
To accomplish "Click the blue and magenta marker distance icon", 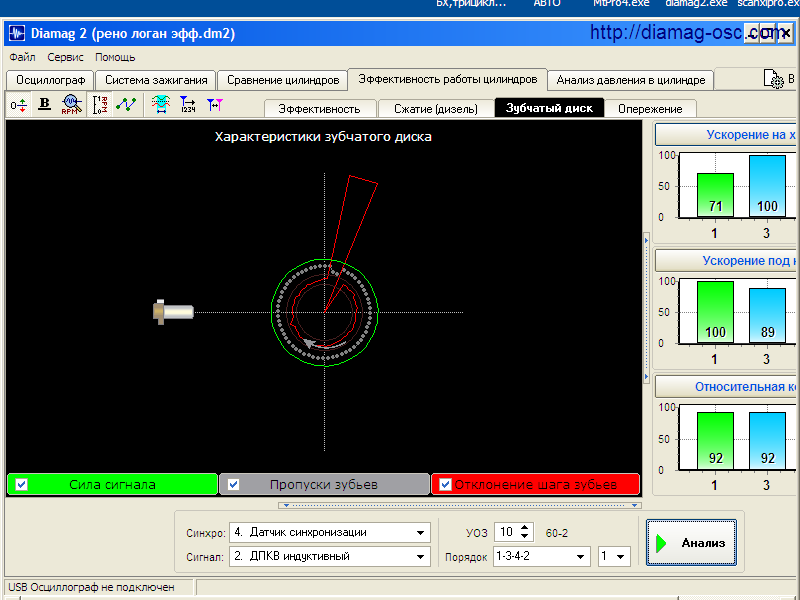I will 215,105.
